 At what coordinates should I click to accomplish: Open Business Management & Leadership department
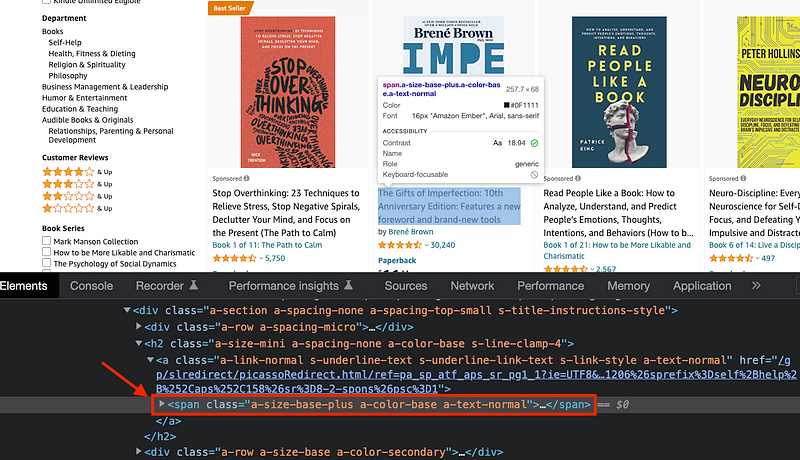pyautogui.click(x=105, y=87)
